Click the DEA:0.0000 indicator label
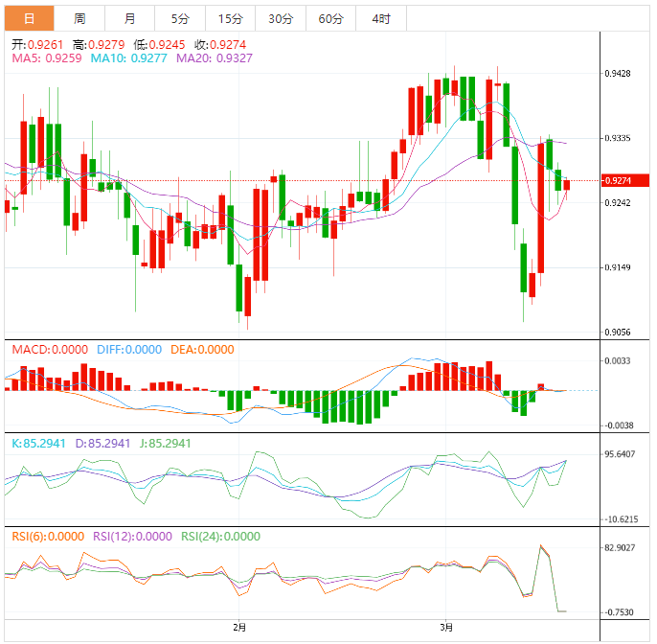 pos(202,350)
